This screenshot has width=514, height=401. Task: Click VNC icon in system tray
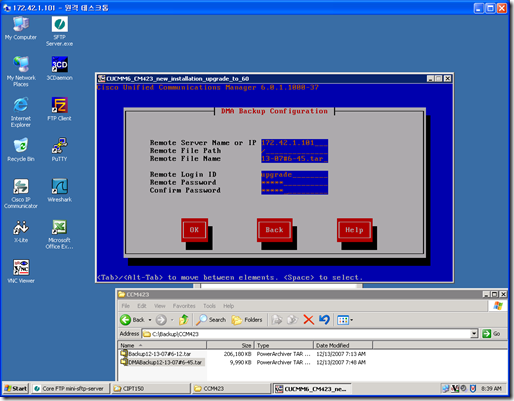pos(455,388)
